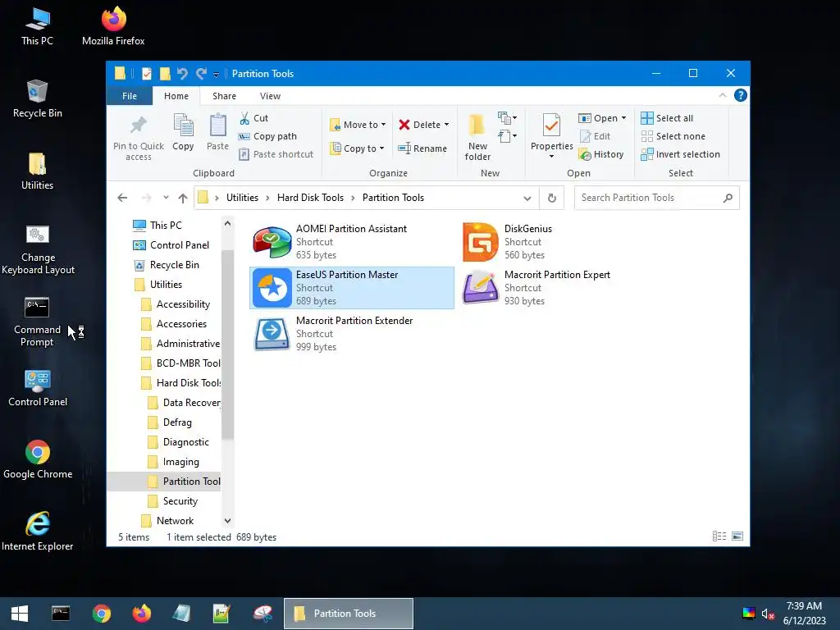Switch to the View tab
The width and height of the screenshot is (840, 630).
coord(270,96)
